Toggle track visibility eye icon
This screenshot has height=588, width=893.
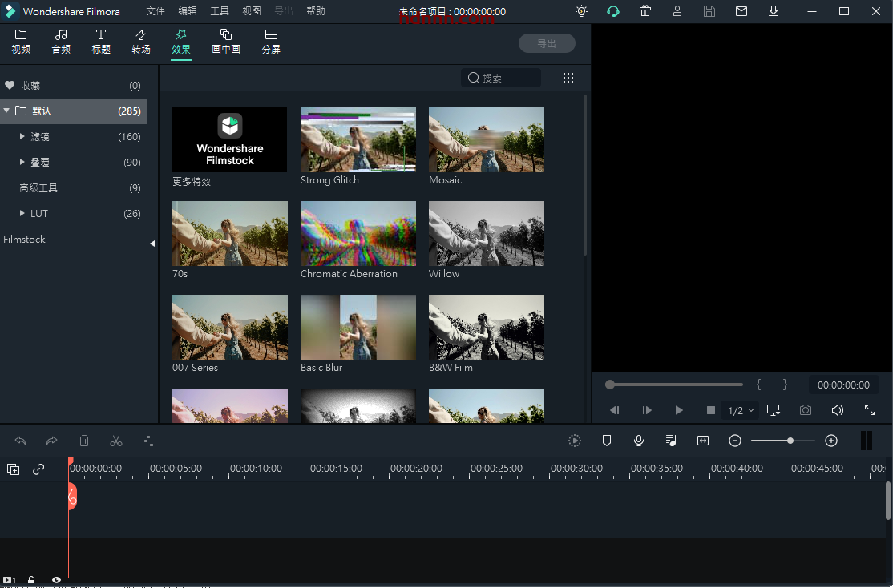(56, 580)
